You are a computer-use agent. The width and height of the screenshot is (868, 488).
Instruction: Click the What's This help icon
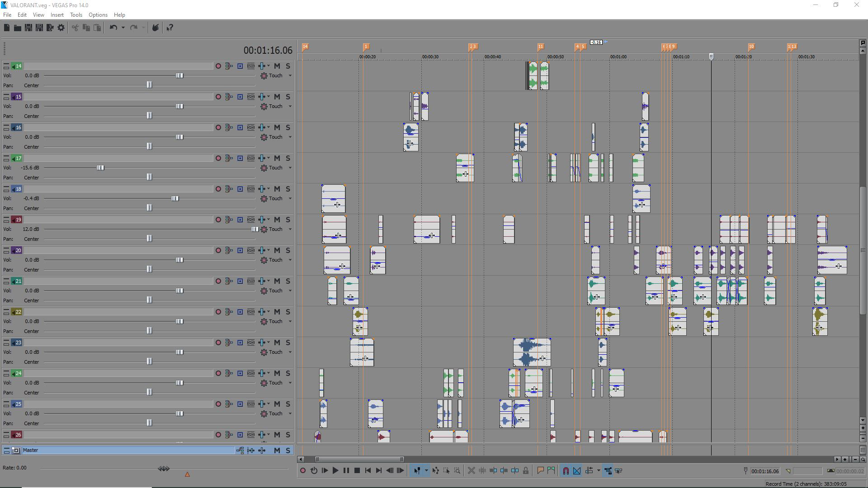coord(170,28)
